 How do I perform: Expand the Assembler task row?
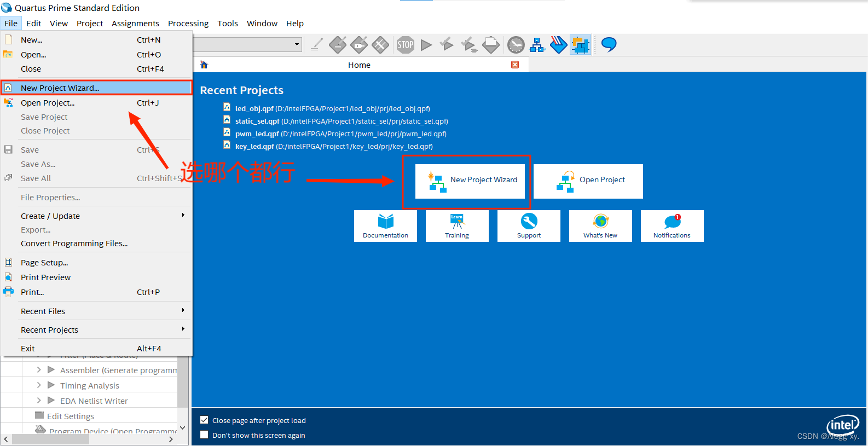(39, 370)
